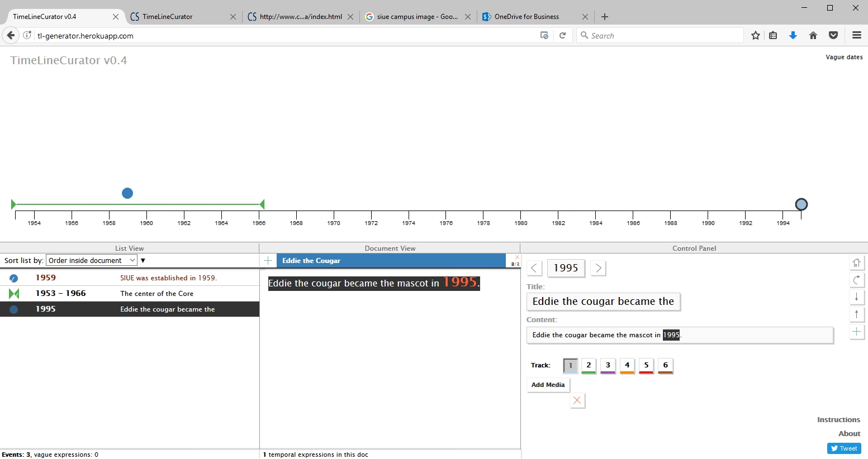Add a new document with green plus
This screenshot has width=868, height=459.
pos(268,261)
